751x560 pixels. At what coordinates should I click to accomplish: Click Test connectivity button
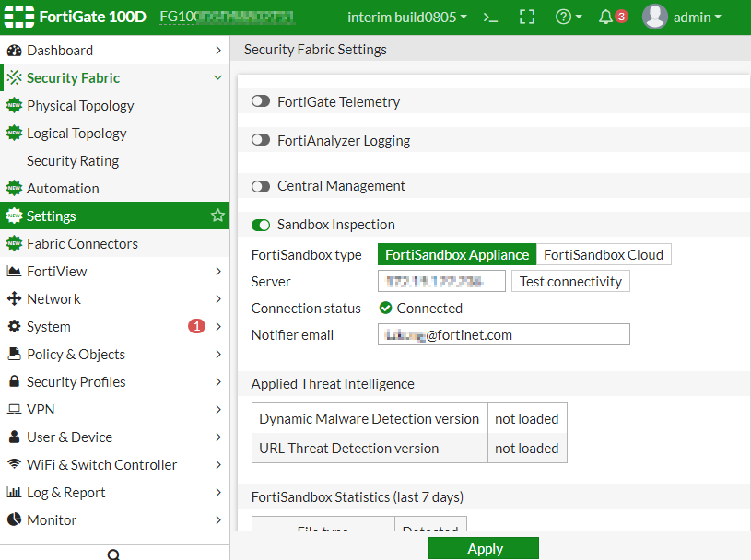click(x=570, y=282)
